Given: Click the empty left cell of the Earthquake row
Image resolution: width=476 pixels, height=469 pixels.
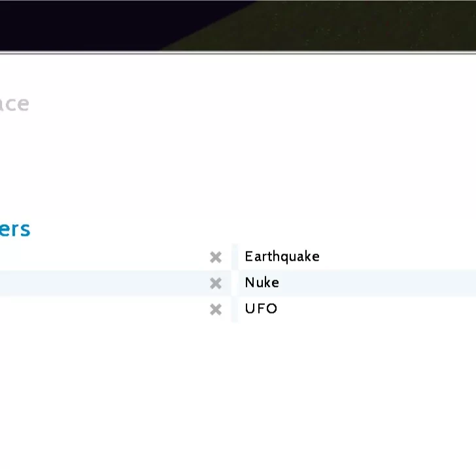Looking at the screenshot, I should coord(98,257).
